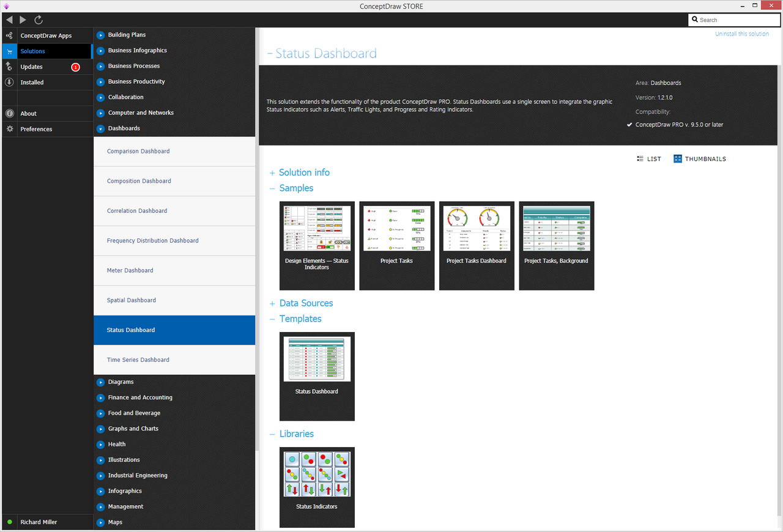Click the Refresh icon in the toolbar

(39, 20)
